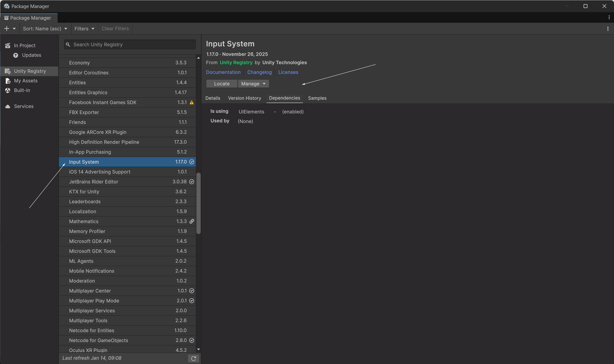
Task: Open the Changelog link
Action: (259, 72)
